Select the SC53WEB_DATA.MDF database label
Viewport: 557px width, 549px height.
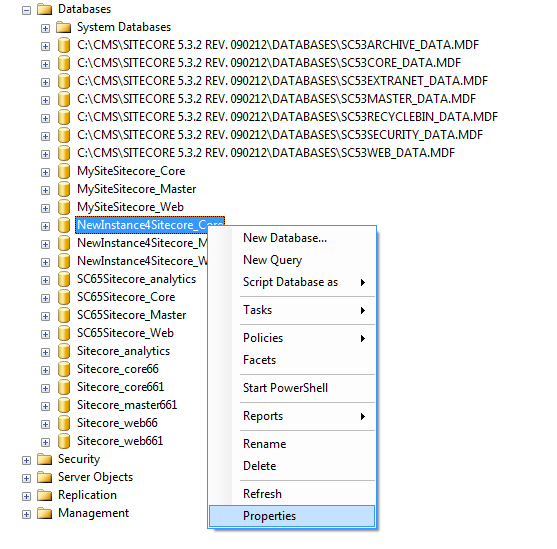(x=266, y=153)
